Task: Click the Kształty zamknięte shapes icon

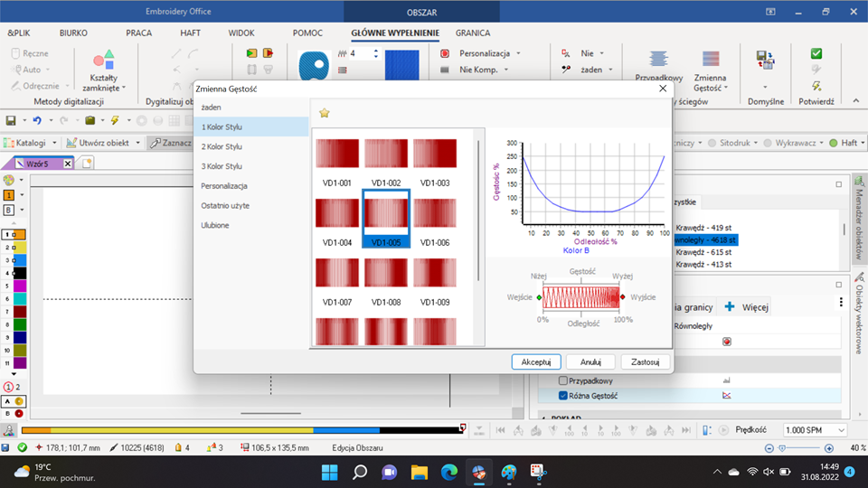Action: point(104,60)
